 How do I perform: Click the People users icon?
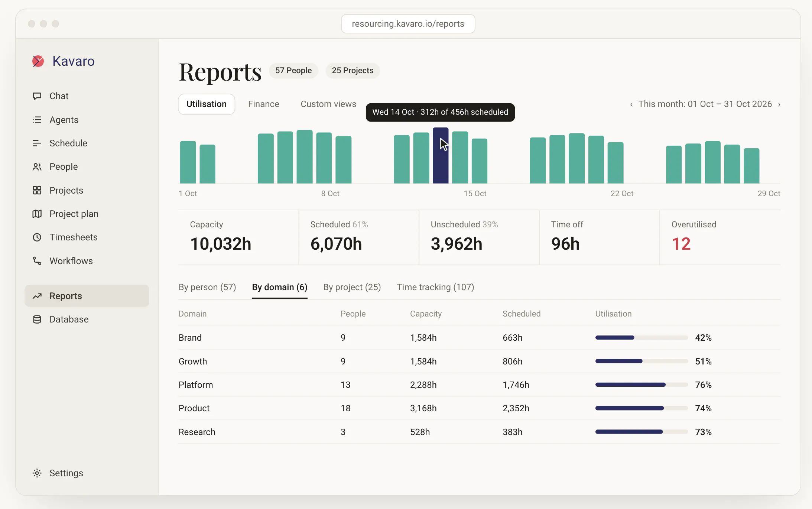tap(37, 167)
